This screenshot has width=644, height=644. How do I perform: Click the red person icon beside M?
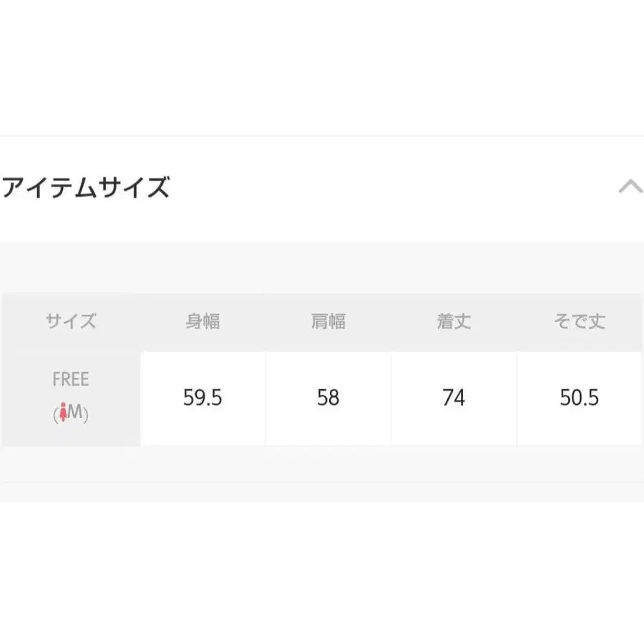[x=63, y=412]
